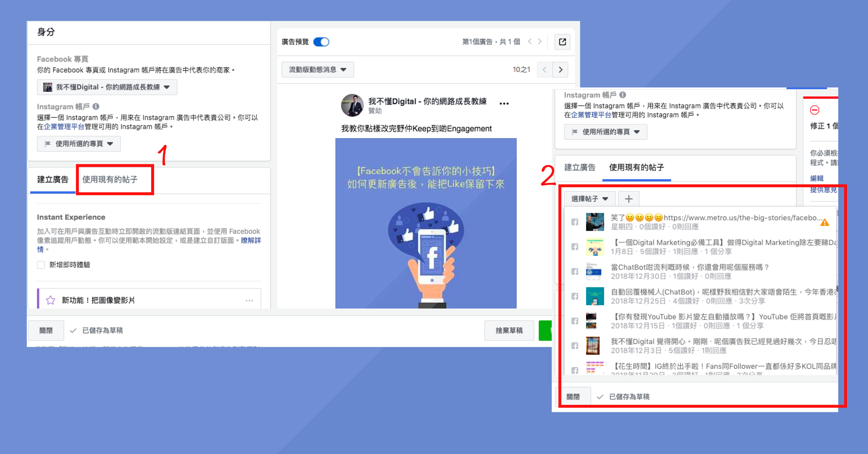The image size is (868, 454).
Task: Click the ad preview image about Facebook tips
Action: click(426, 223)
